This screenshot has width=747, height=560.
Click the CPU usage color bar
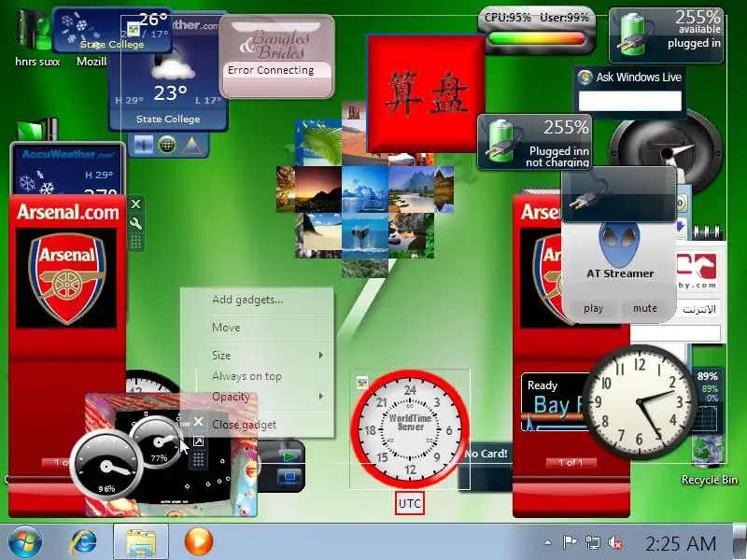536,39
